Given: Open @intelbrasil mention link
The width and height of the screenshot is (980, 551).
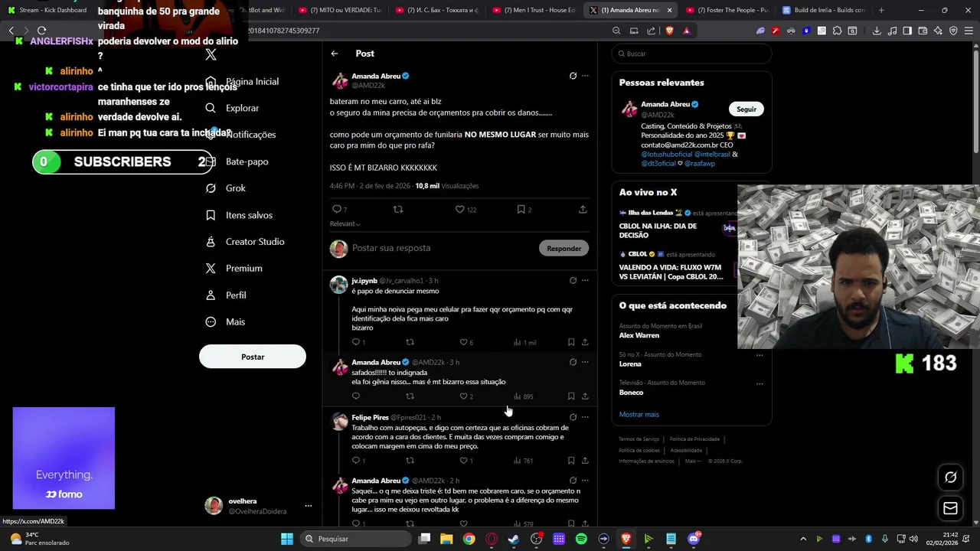Looking at the screenshot, I should (712, 154).
